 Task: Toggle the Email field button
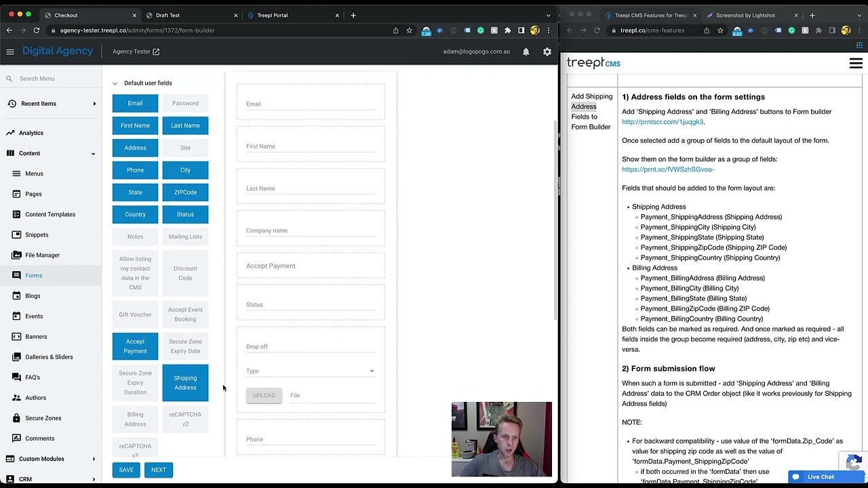point(135,103)
